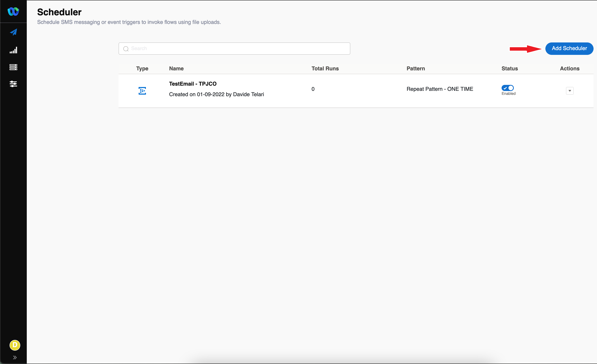
Task: Click Created on 01-09-2022 by Davide Telari
Action: (216, 94)
